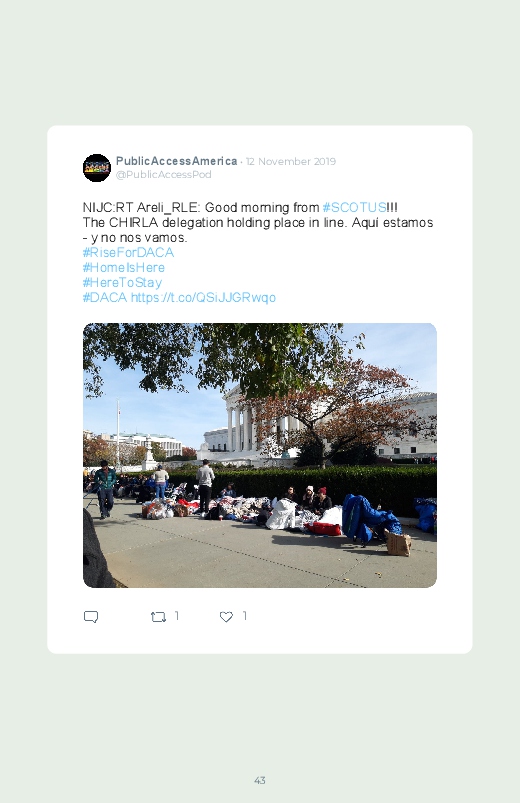520x803 pixels.
Task: Click the retweet arrows icon
Action: [158, 617]
